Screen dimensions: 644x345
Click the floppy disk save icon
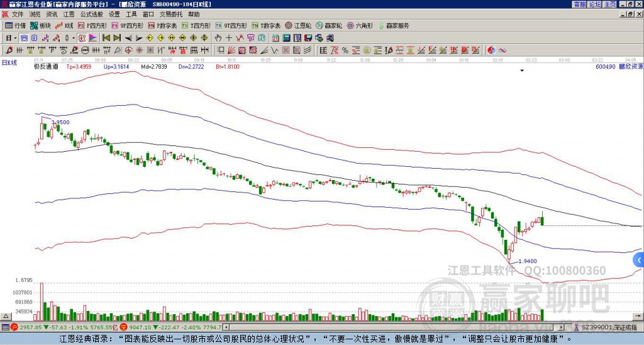pyautogui.click(x=308, y=38)
